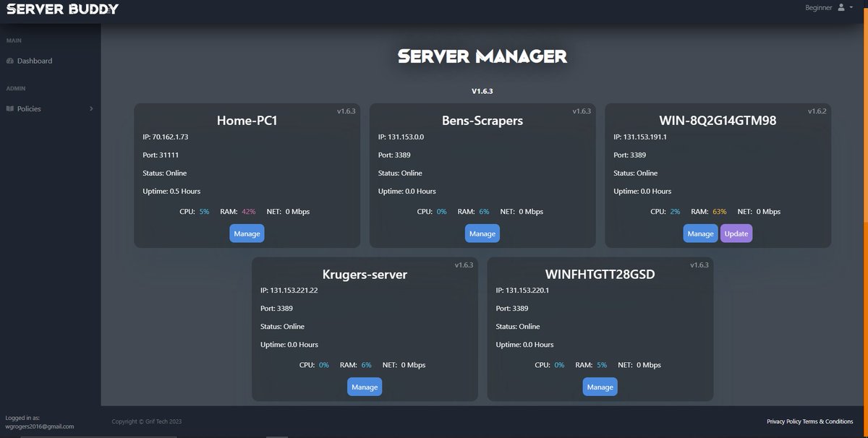Viewport: 868px width, 438px height.
Task: Click Port 31111 on Home-PC1
Action: tap(161, 155)
